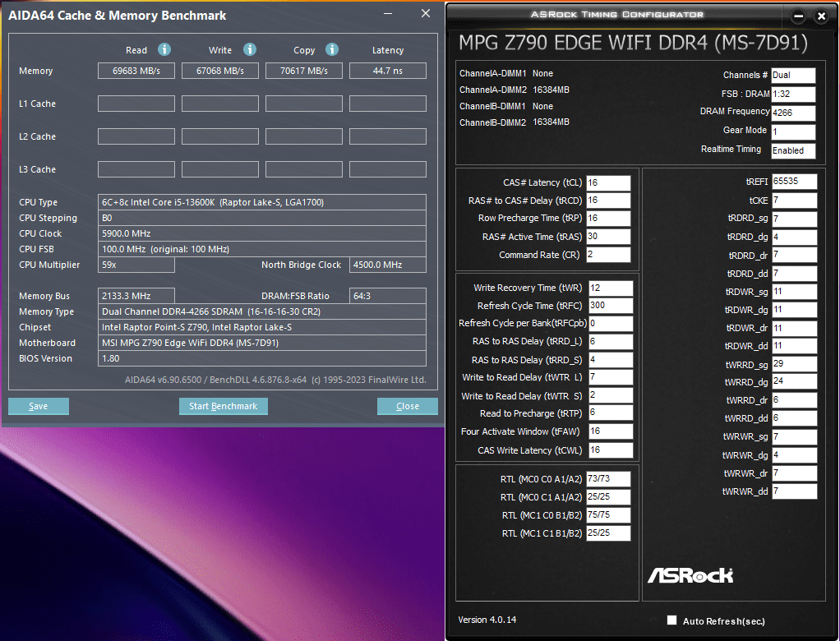Click the Realtime Timing field Enabled

[x=793, y=151]
